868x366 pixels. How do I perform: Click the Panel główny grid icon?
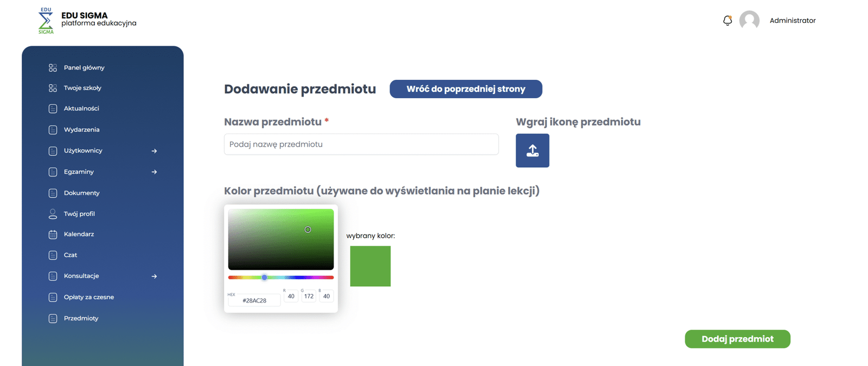pyautogui.click(x=53, y=68)
